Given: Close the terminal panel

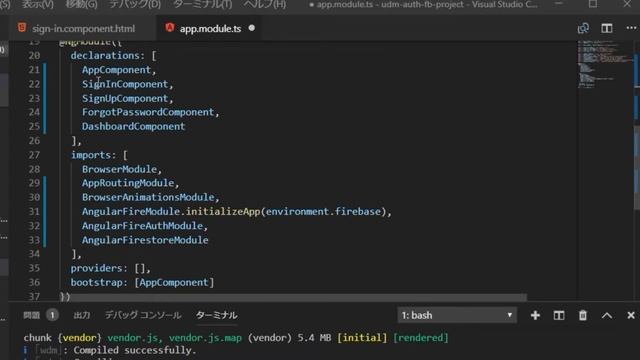Looking at the screenshot, I should 631,315.
